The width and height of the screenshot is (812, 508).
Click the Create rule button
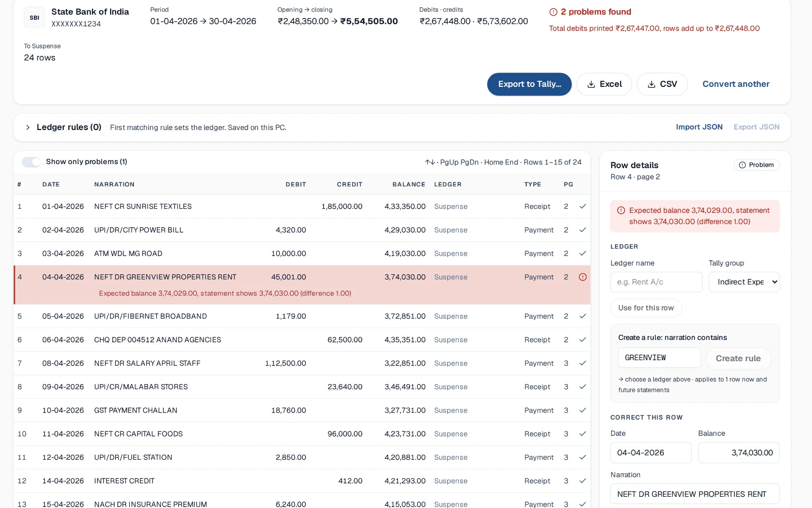738,358
